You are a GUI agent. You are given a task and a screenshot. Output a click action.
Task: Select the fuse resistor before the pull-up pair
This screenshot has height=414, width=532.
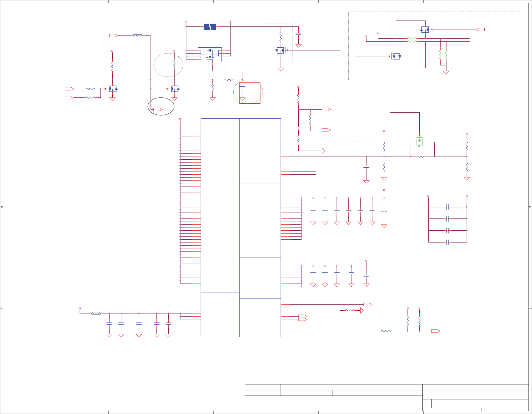point(386,331)
